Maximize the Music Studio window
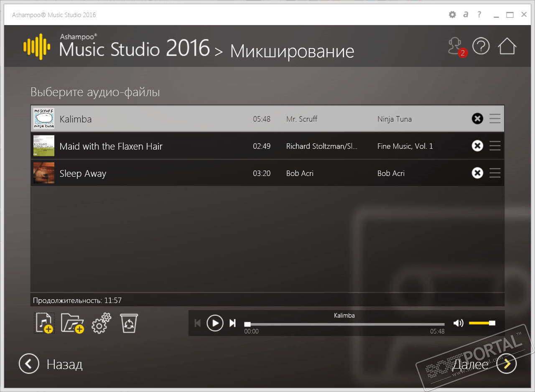 click(x=510, y=15)
